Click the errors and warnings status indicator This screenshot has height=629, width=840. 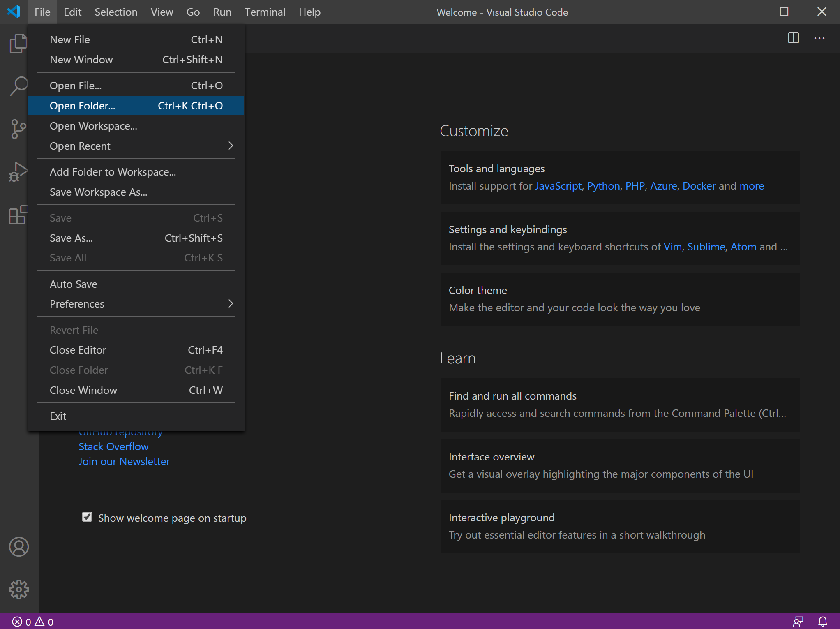click(x=33, y=622)
